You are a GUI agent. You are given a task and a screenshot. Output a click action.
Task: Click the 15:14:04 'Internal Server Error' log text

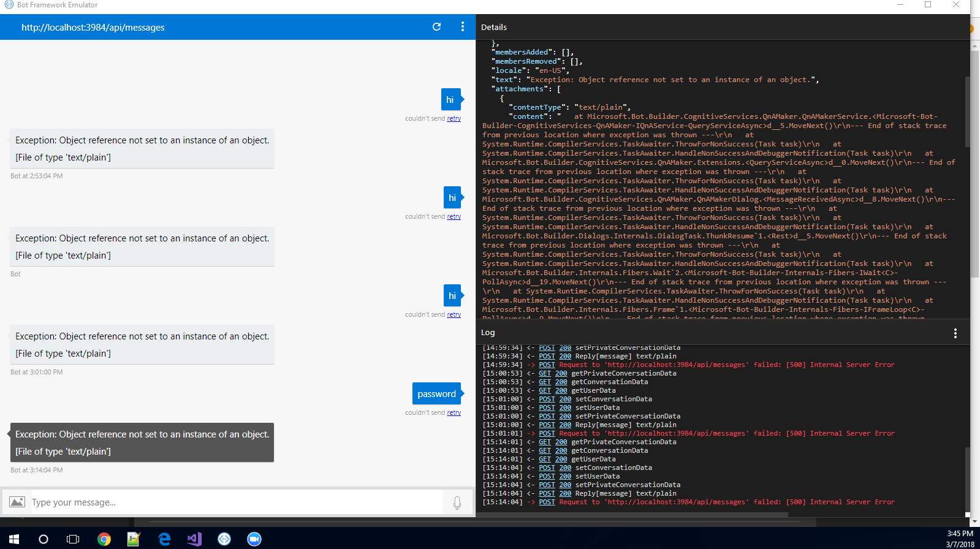(x=853, y=502)
